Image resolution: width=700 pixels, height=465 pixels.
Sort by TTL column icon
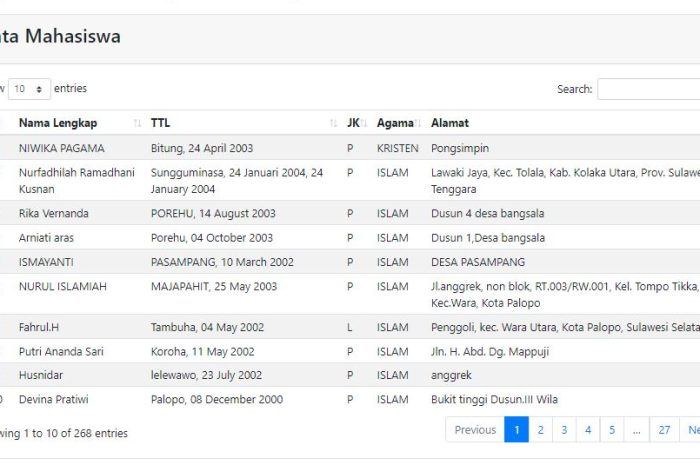point(333,123)
